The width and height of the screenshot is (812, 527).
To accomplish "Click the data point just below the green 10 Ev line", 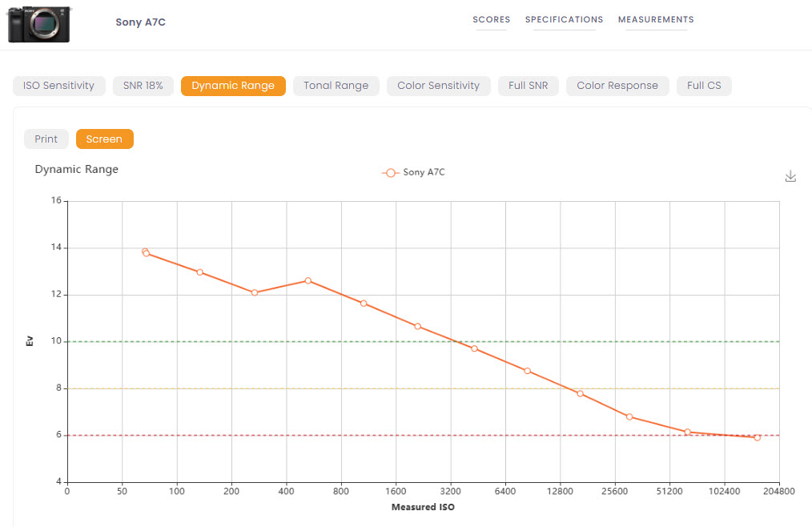I will pos(474,348).
